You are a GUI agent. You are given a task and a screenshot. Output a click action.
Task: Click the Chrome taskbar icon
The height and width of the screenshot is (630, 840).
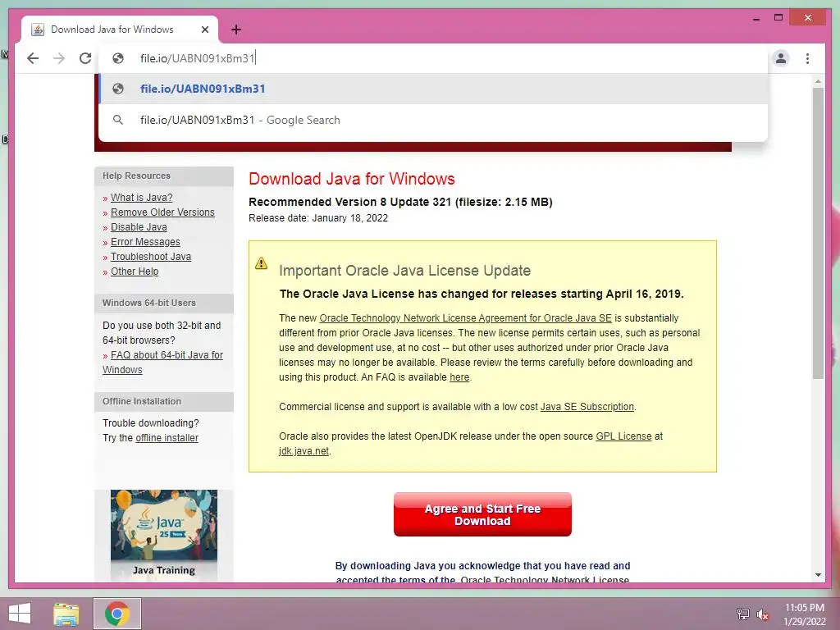(117, 614)
